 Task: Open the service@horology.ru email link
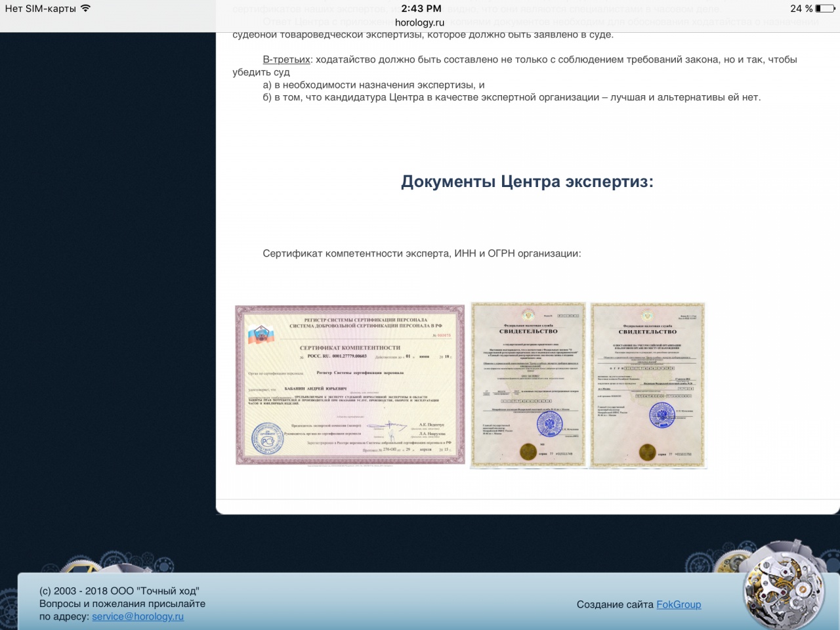point(138,616)
